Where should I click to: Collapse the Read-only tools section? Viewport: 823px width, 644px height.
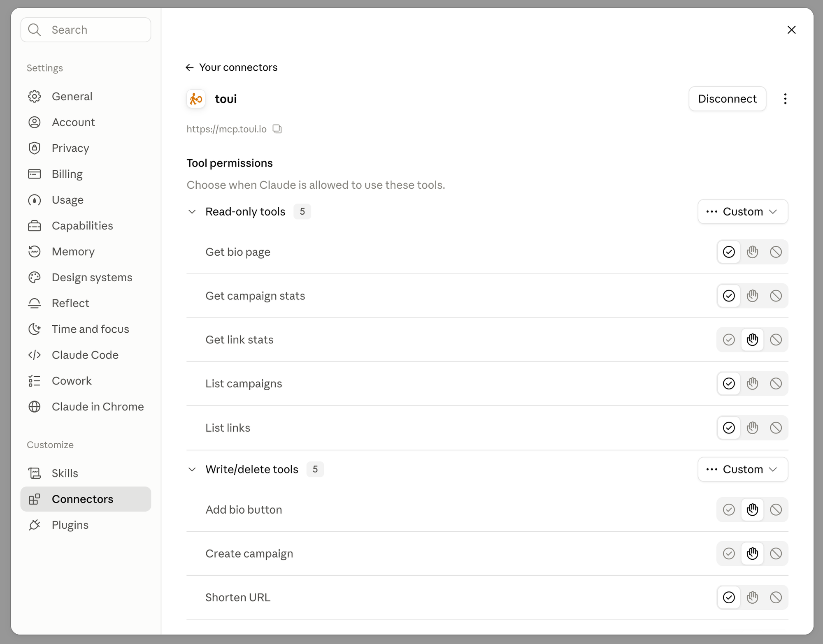click(x=192, y=212)
